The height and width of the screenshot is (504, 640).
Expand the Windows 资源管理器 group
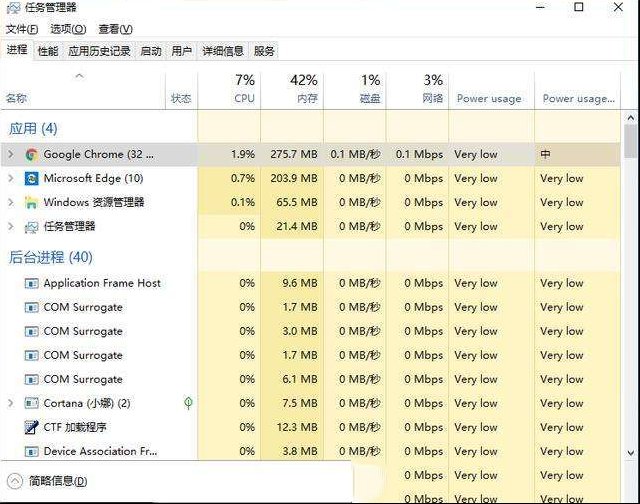tap(11, 202)
